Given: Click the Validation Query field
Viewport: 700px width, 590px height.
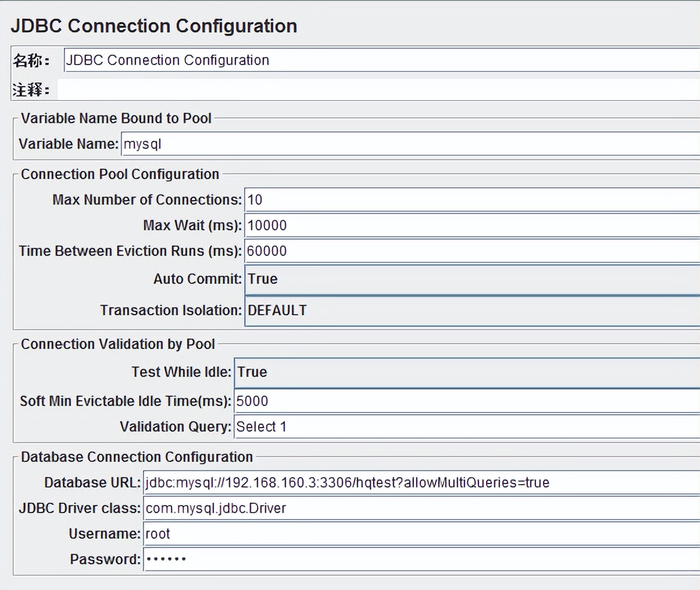Looking at the screenshot, I should [466, 426].
